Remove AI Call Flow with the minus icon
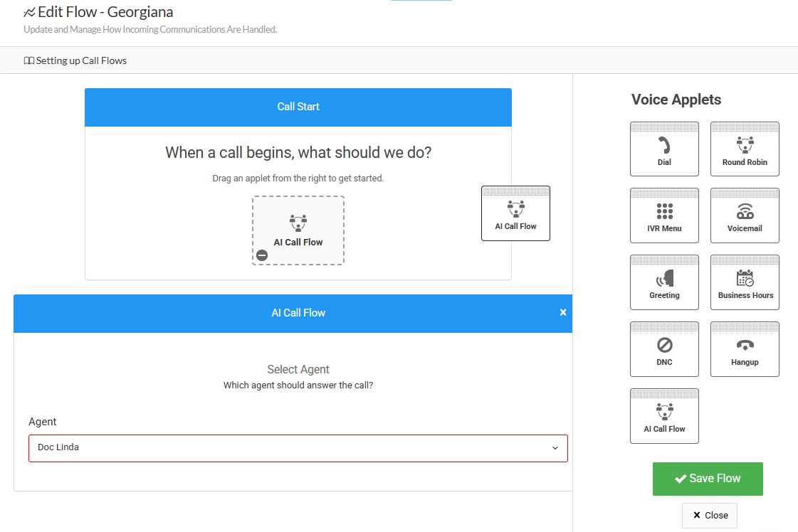 click(262, 255)
